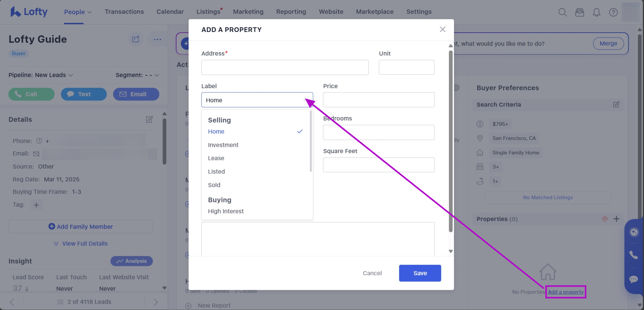Click the search magnifier icon

point(562,12)
